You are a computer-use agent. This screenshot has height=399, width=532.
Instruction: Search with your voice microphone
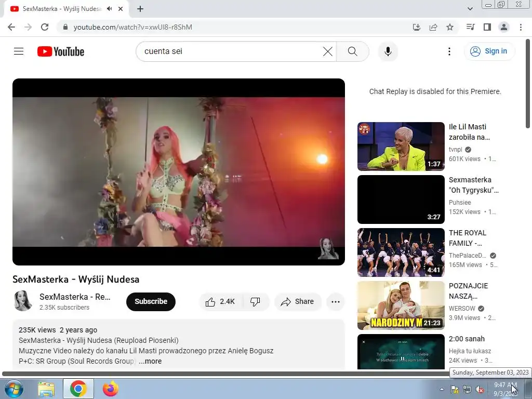coord(388,51)
